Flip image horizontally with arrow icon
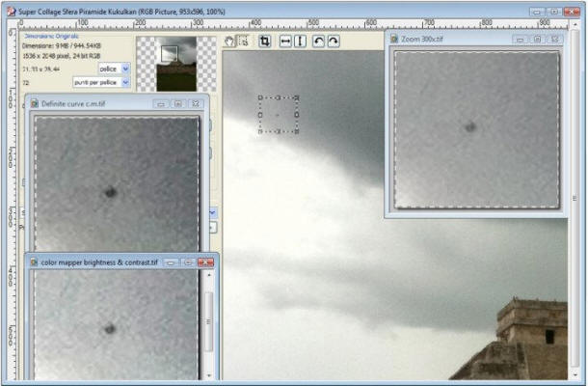588x386 pixels. pyautogui.click(x=285, y=41)
